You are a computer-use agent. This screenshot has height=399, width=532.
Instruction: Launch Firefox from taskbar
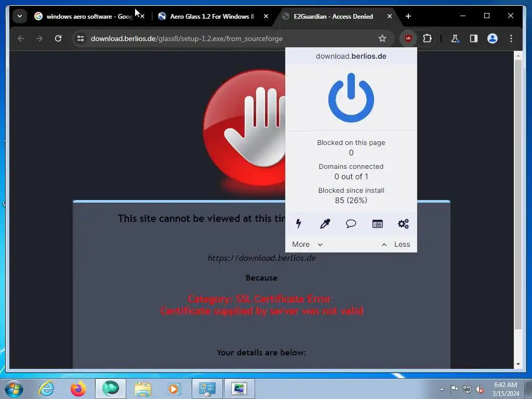pyautogui.click(x=78, y=389)
